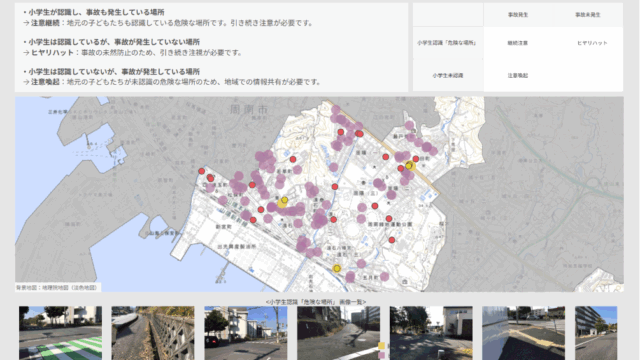Viewport: 640px width, 360px height.
Task: Click the 事故未発生 column header
Action: 588,15
